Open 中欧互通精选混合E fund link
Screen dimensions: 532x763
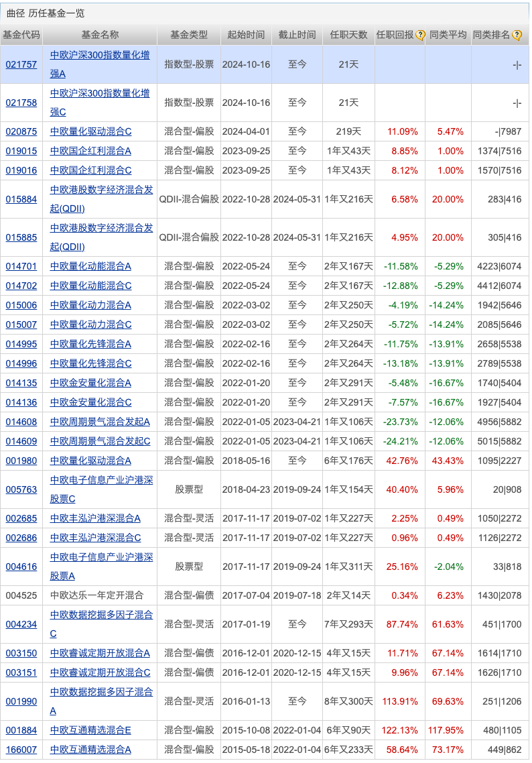(x=90, y=730)
